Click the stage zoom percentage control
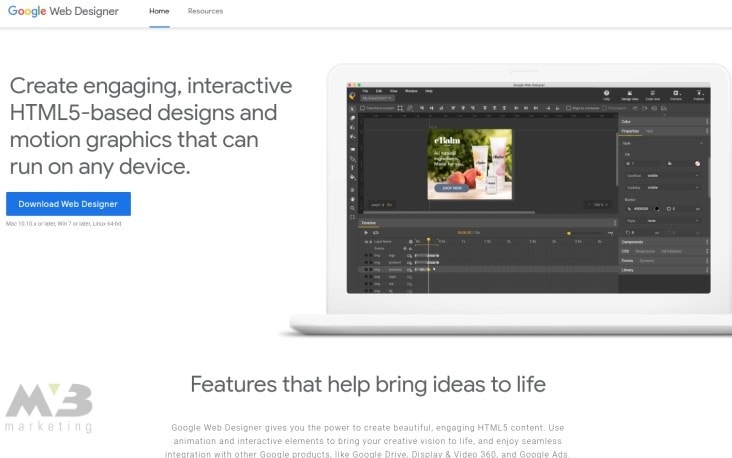 click(x=598, y=204)
